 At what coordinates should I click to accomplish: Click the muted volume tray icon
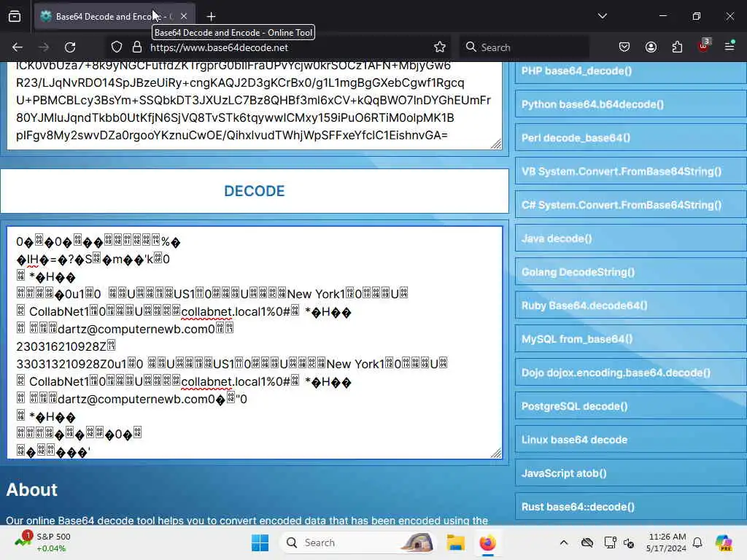629,543
